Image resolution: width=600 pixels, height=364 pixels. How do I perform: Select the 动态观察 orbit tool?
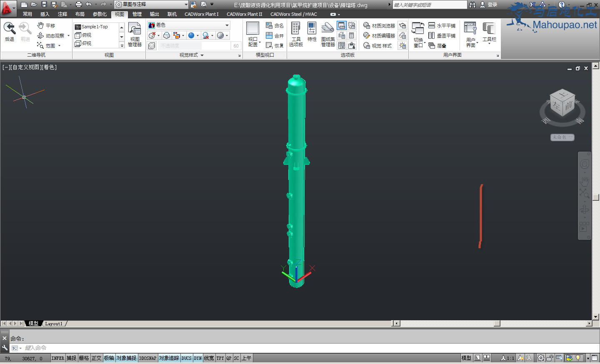coord(51,36)
